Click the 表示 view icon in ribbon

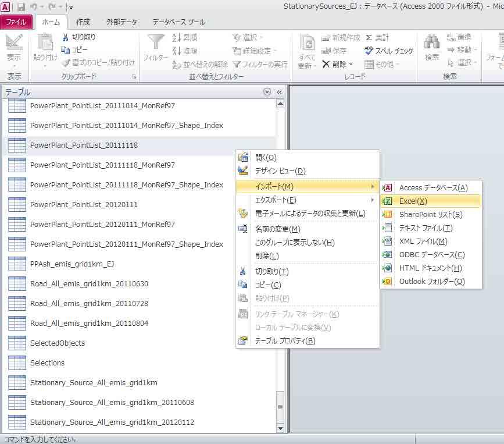tap(14, 42)
